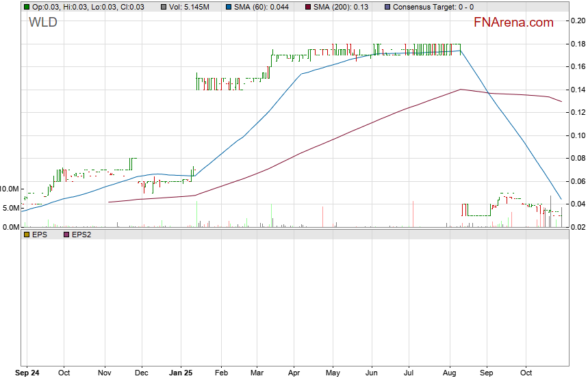Select the Sep 24 date axis label
The width and height of the screenshot is (588, 387).
27,373
